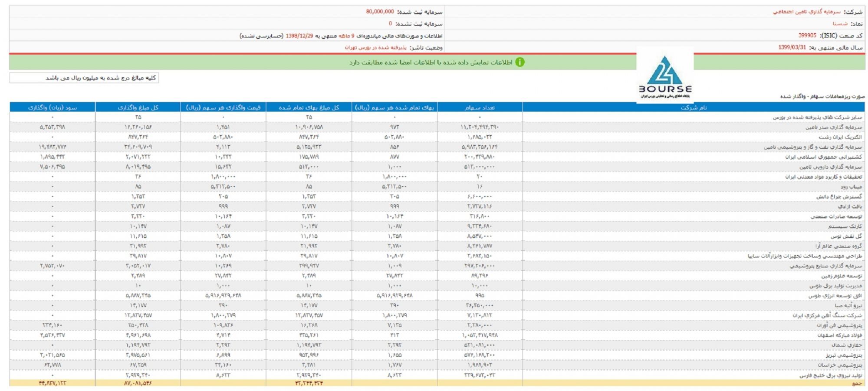Select row 'طراحی مهندسی وساخت تجهیزات وابزارآلات سایپا'
The image size is (868, 391).
pyautogui.click(x=437, y=256)
